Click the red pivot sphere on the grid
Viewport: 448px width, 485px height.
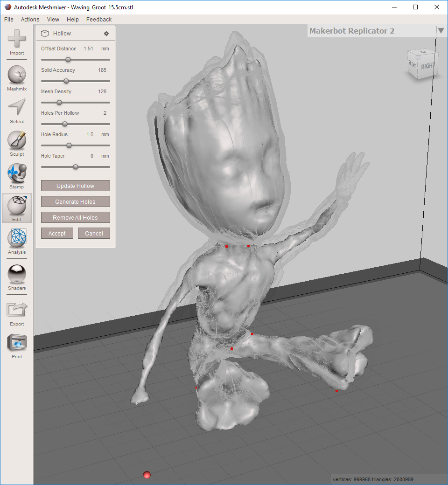[x=147, y=474]
